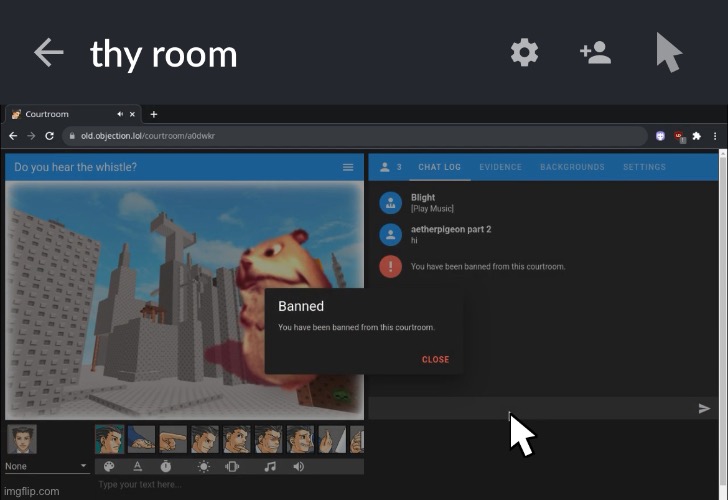This screenshot has height=500, width=728.
Task: Focus the address bar showing old.objection.lol
Action: (355, 136)
